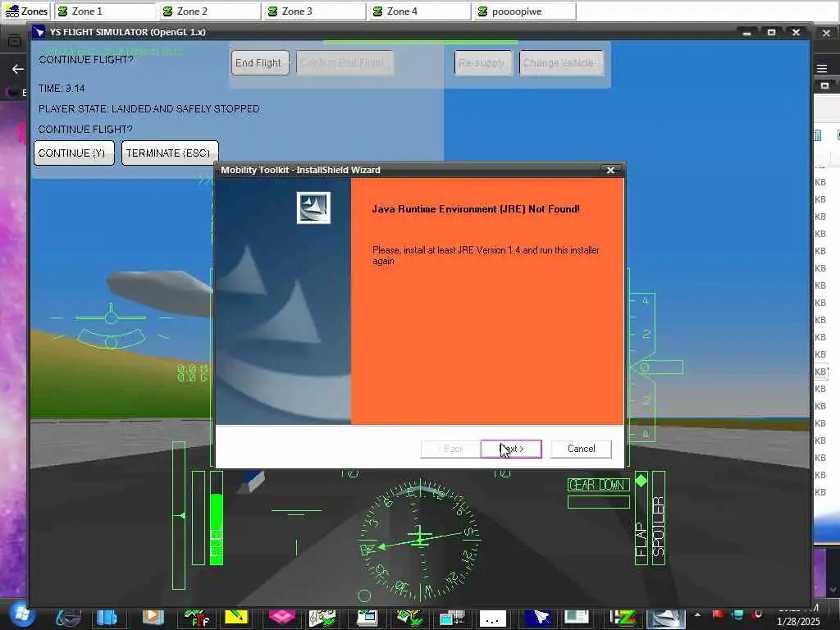Open the blue library folder taskbar icon
840x630 pixels.
107,619
